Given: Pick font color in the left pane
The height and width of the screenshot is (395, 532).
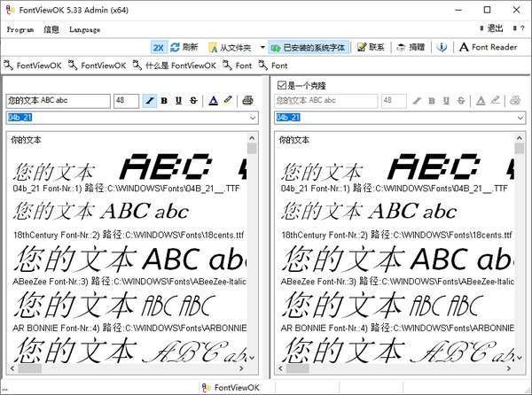Looking at the screenshot, I should pos(213,101).
